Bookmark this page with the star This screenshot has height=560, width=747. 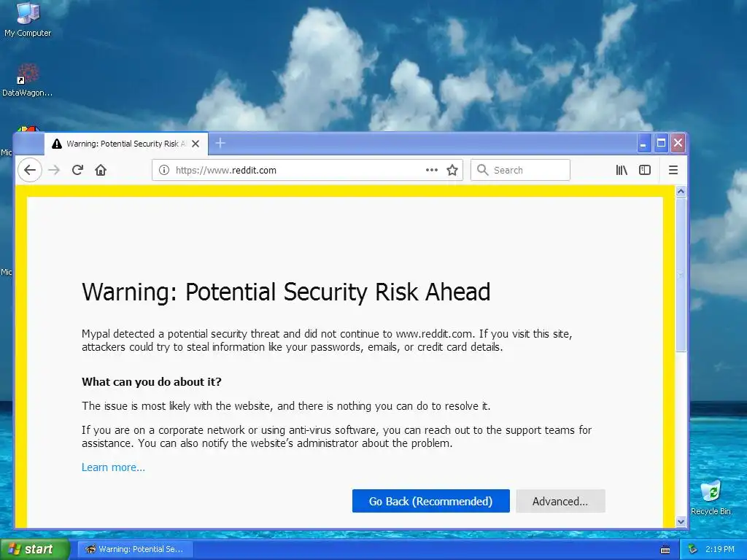point(452,170)
